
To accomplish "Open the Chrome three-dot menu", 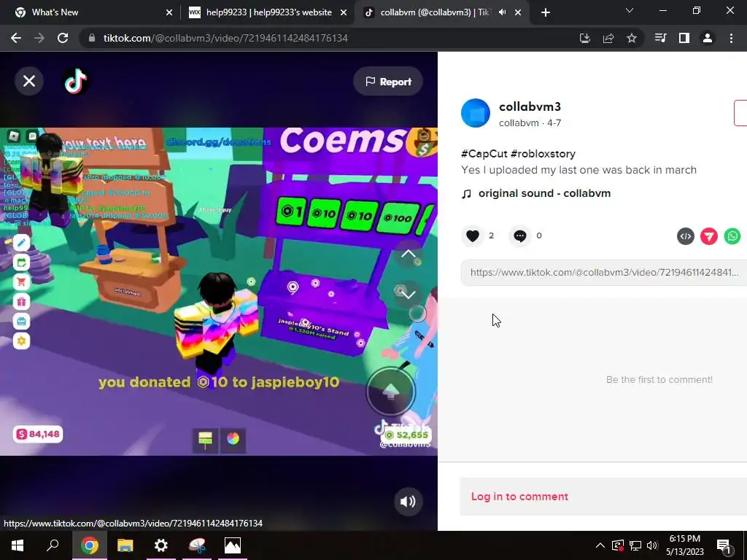I will 731,38.
